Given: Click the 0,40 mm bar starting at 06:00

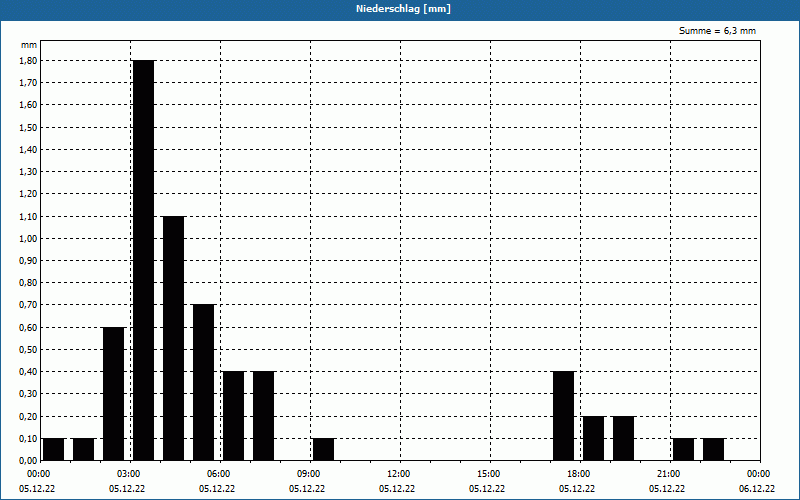Looking at the screenshot, I should click(234, 416).
